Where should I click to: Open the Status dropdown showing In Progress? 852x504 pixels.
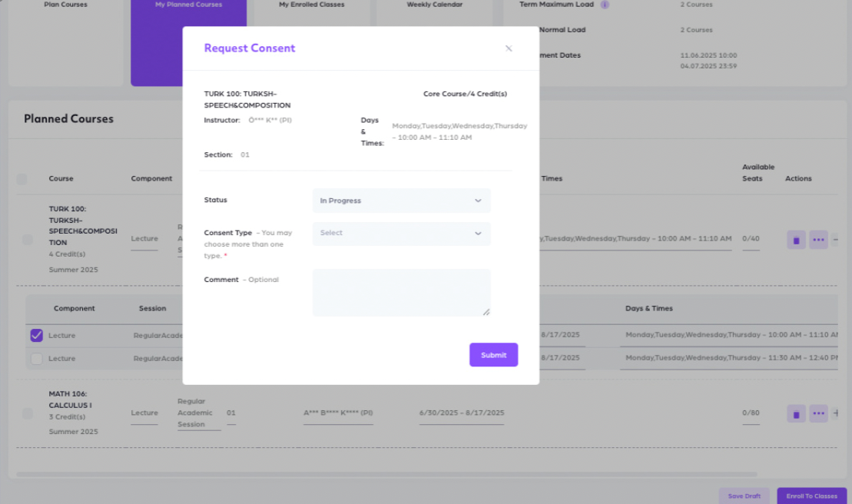point(401,201)
